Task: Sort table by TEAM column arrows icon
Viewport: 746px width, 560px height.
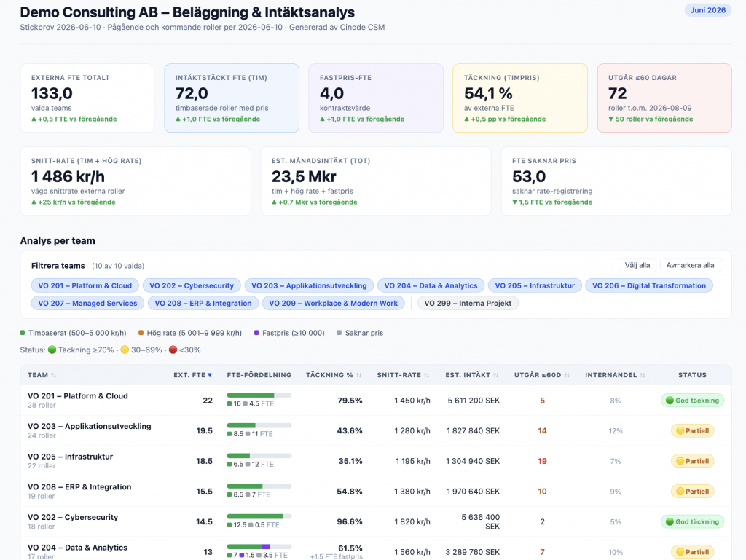Action: coord(54,375)
